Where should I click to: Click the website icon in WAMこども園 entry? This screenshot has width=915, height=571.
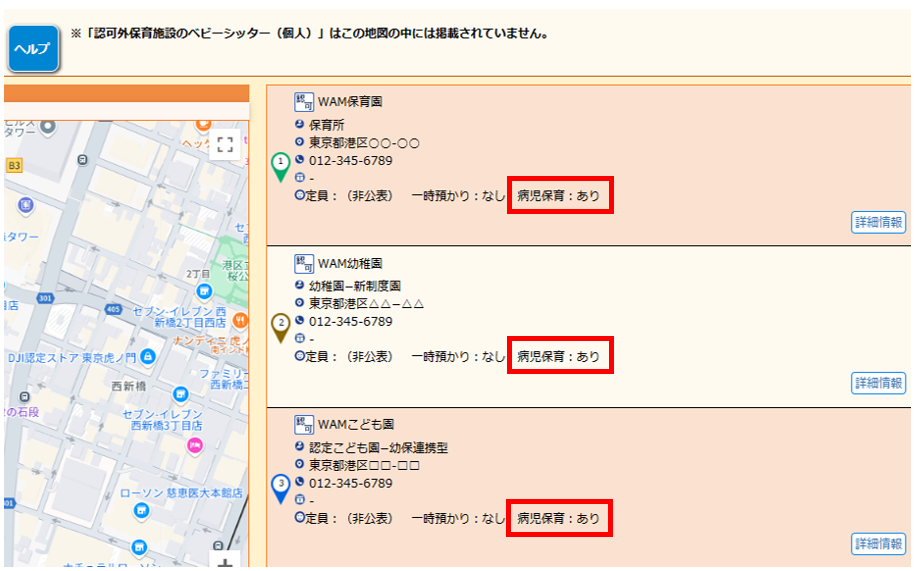click(299, 500)
